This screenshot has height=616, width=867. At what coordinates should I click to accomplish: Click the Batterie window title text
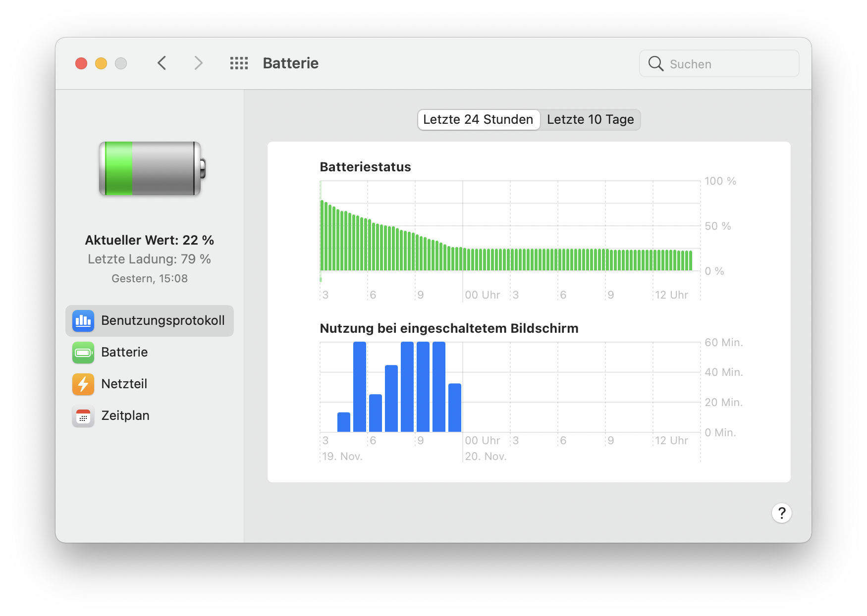tap(291, 63)
